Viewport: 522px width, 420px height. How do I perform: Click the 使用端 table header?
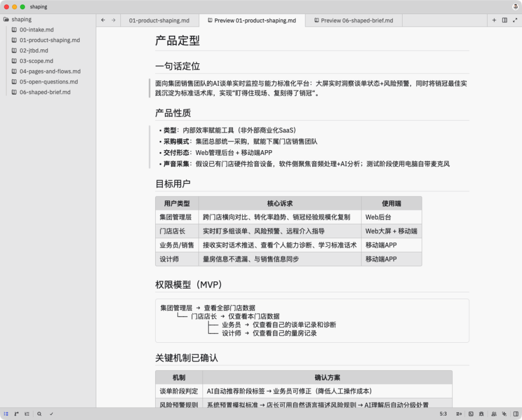pyautogui.click(x=391, y=204)
